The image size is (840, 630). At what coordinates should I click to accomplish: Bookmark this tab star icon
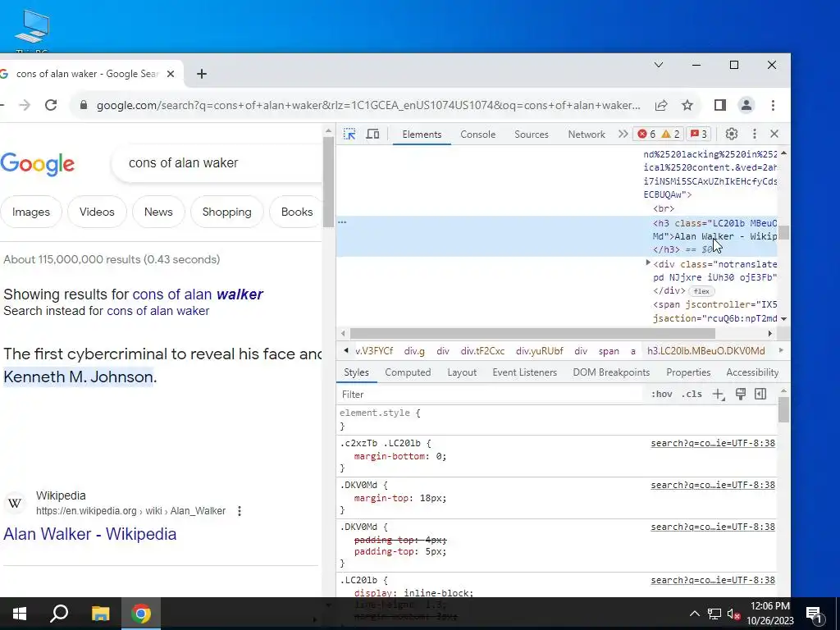[x=687, y=105]
